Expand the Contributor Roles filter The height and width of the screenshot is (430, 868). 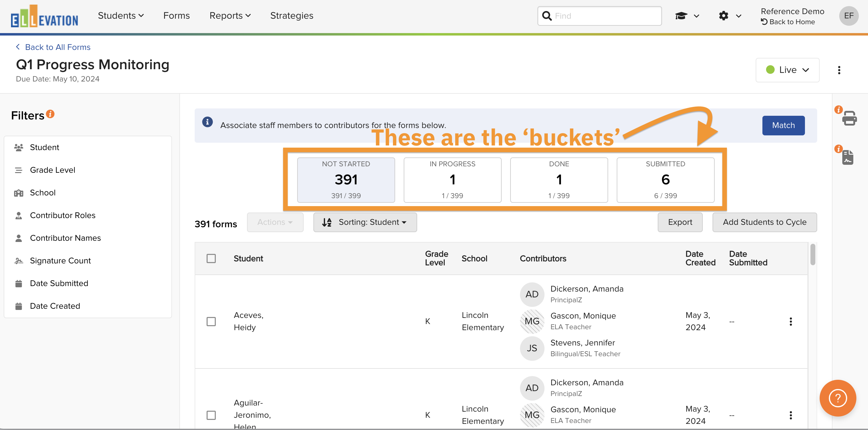[x=88, y=216]
